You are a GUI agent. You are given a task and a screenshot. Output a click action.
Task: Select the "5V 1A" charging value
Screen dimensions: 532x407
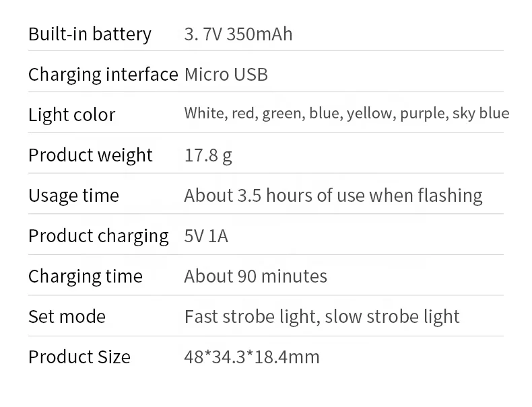(x=206, y=236)
